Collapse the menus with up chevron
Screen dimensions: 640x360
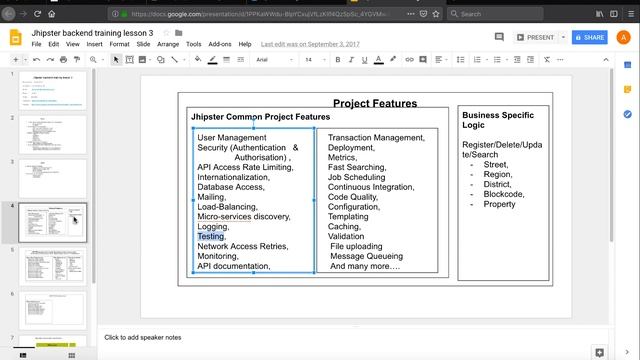[x=606, y=60]
